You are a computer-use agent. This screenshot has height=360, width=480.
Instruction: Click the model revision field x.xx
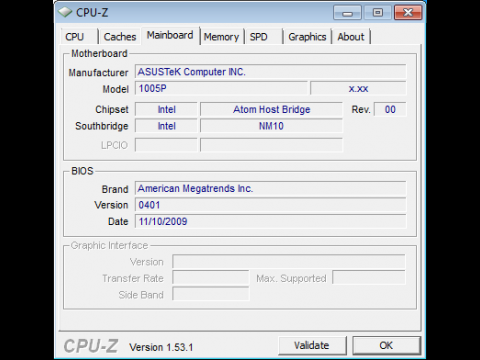(x=358, y=88)
